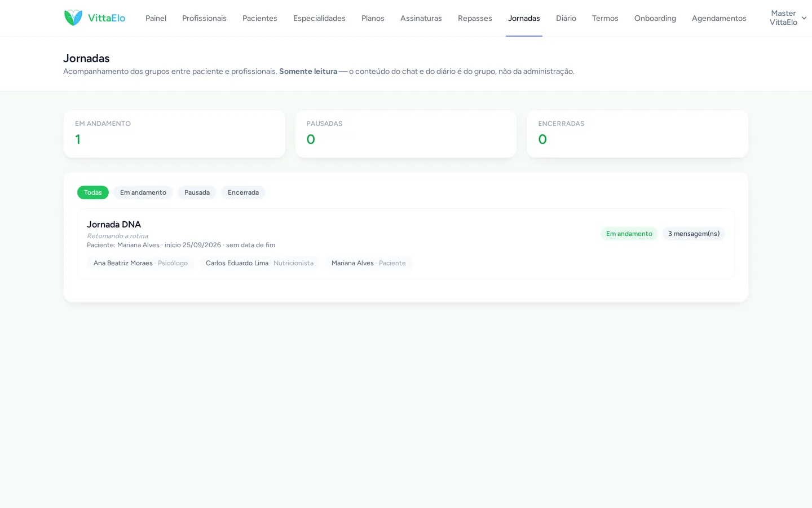Filter journeys by Em andamento chip
The image size is (812, 508).
point(143,192)
